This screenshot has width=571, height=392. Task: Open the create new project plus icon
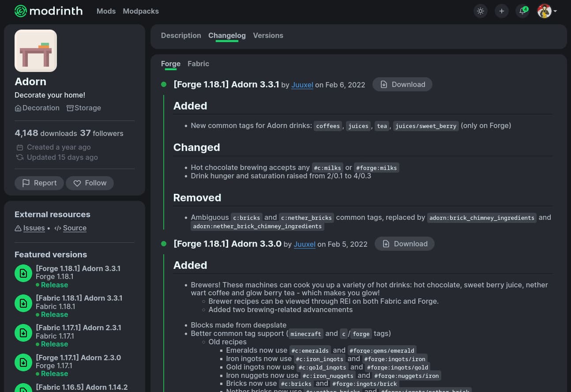(x=501, y=11)
